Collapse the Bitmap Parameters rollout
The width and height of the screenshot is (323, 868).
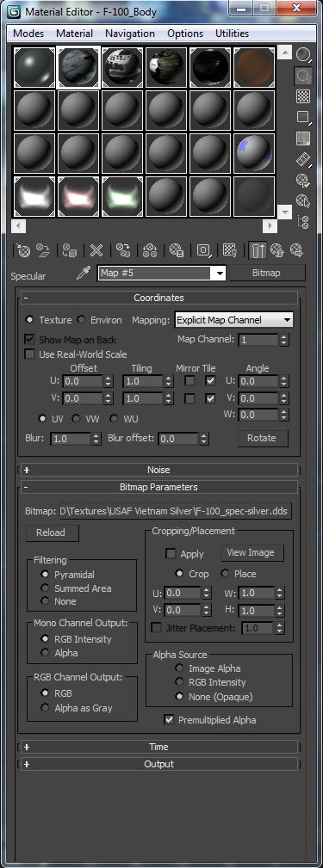158,487
